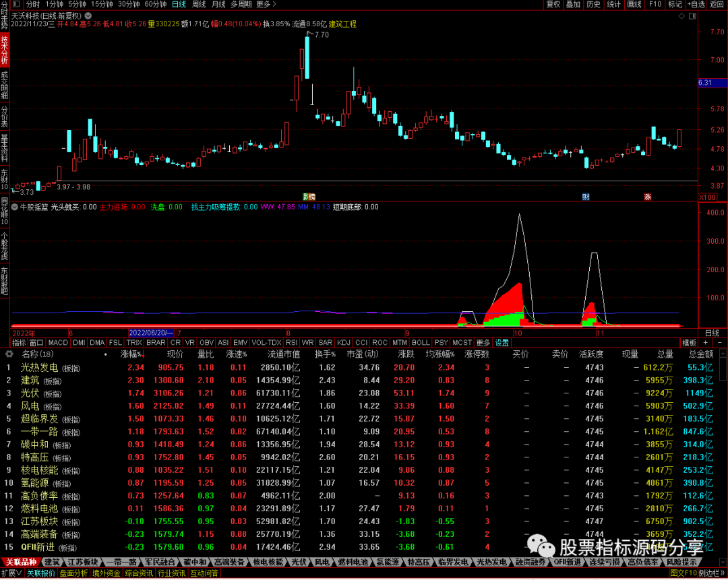Open the 统计 statistics button
Viewport: 728px width, 580px height.
614,4
